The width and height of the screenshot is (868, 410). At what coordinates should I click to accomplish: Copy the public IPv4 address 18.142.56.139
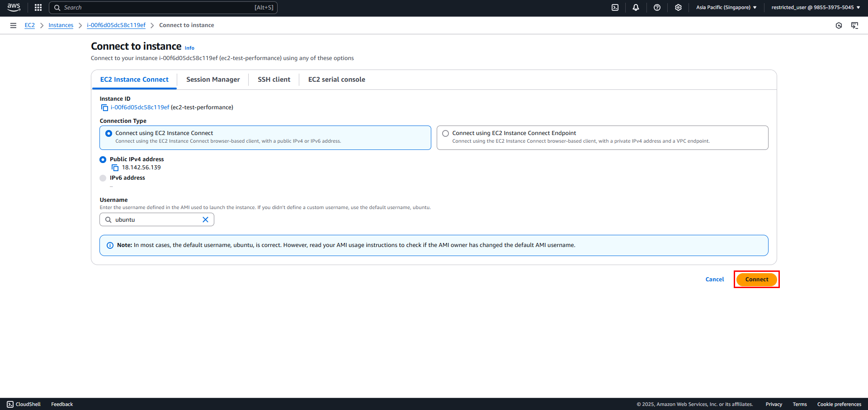tap(115, 168)
